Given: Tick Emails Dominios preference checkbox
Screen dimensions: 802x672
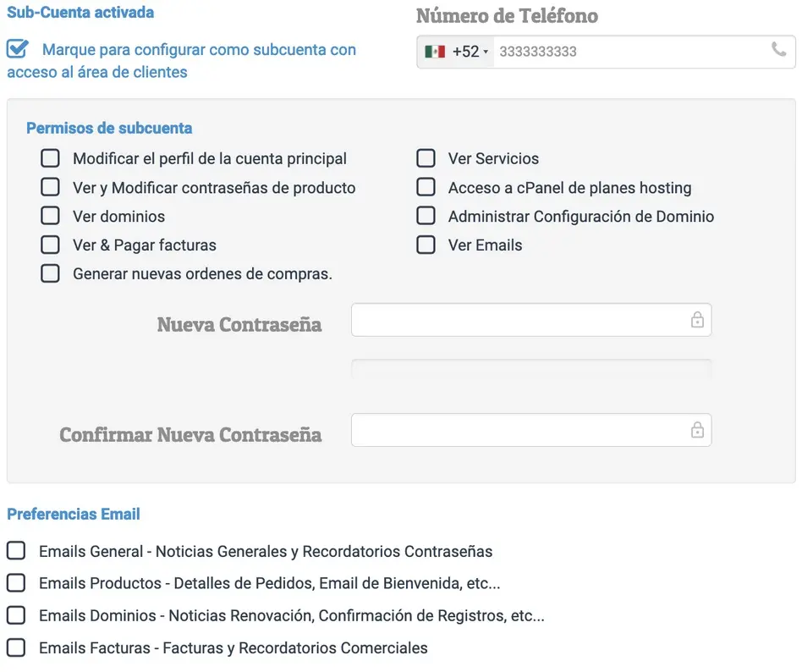Looking at the screenshot, I should click(x=16, y=615).
